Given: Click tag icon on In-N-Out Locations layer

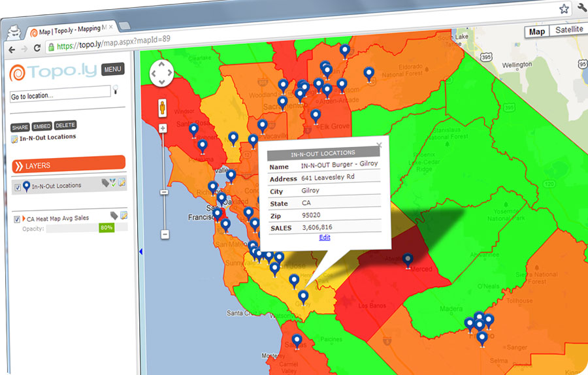Looking at the screenshot, I should click(x=105, y=184).
